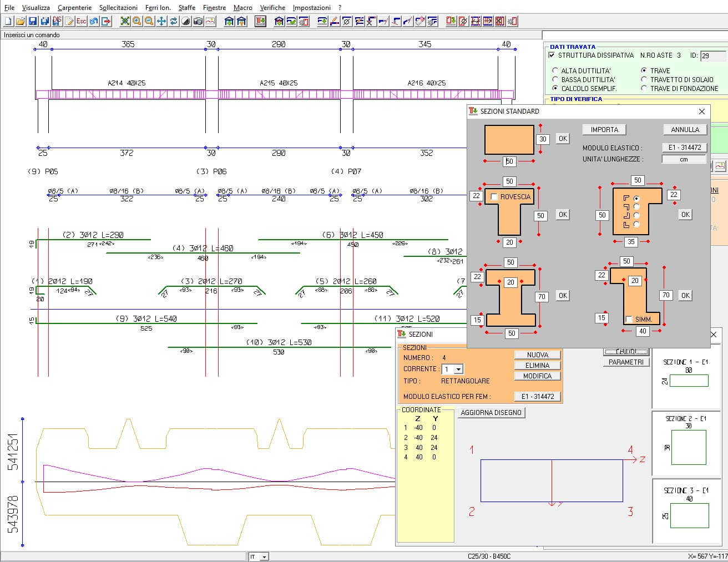Select the ALTA DUTTILITA' radio option
Image resolution: width=728 pixels, height=562 pixels.
[x=555, y=71]
